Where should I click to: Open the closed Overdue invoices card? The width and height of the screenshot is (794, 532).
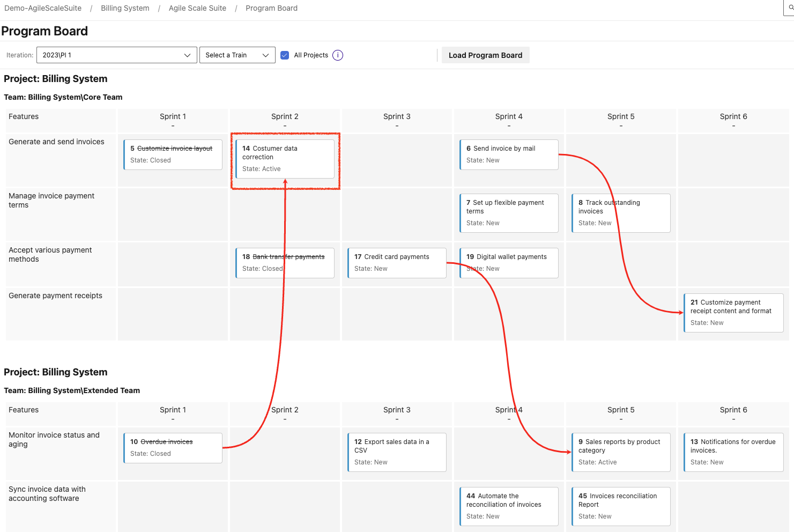[173, 448]
